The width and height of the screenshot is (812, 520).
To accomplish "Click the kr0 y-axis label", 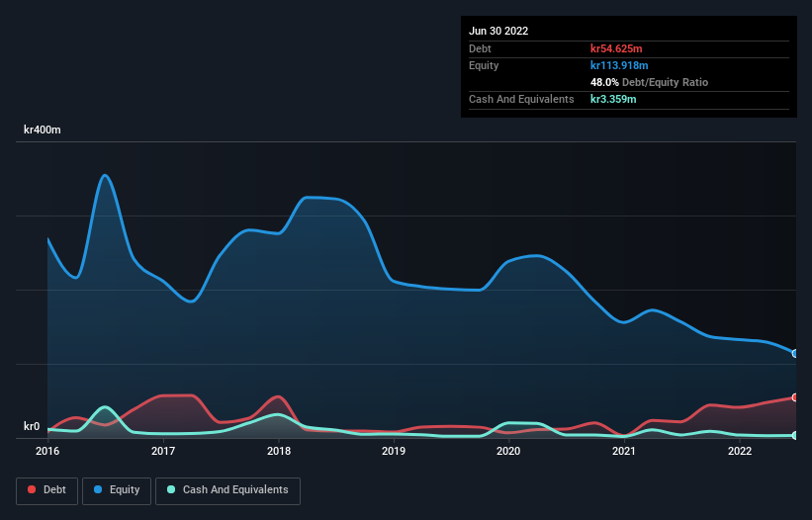I will coord(32,426).
